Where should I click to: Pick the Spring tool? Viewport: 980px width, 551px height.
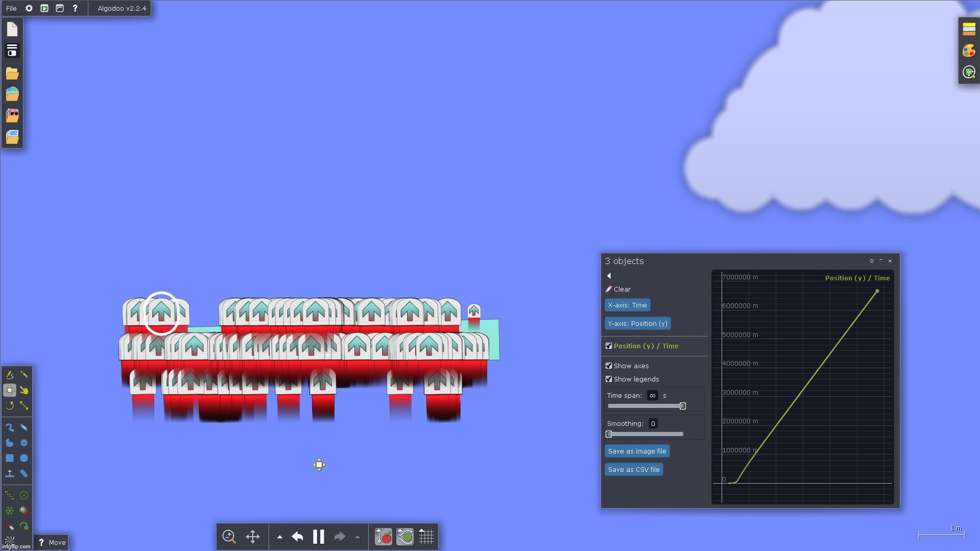click(x=9, y=495)
